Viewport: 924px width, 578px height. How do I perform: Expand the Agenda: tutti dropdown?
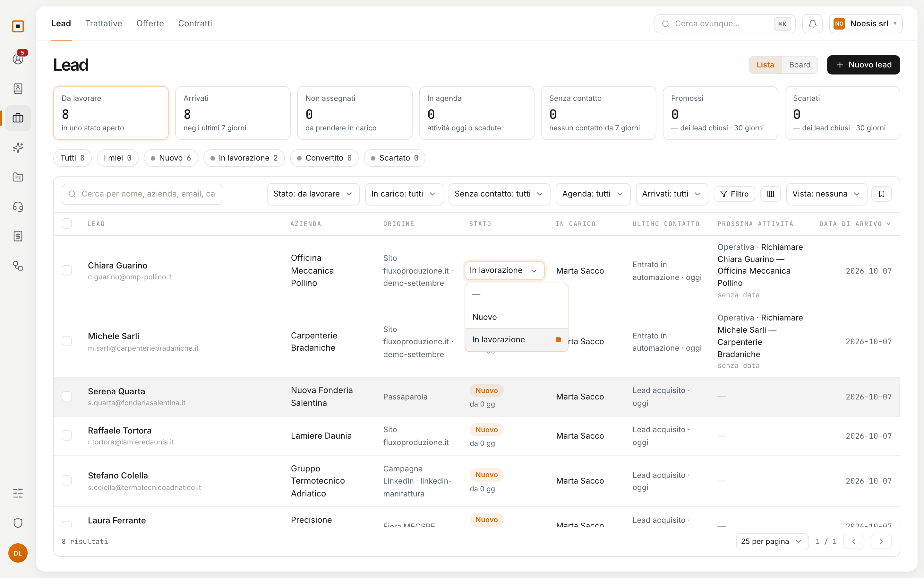click(x=593, y=194)
